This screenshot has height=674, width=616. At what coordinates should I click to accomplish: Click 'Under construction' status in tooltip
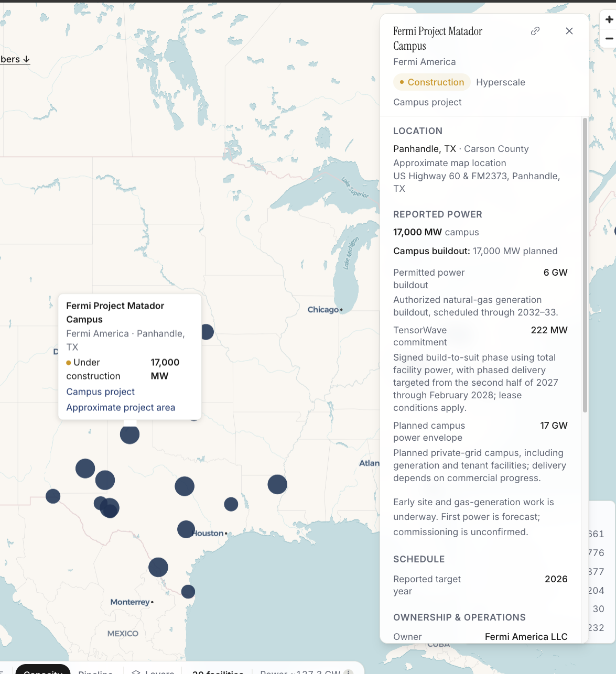coord(93,369)
